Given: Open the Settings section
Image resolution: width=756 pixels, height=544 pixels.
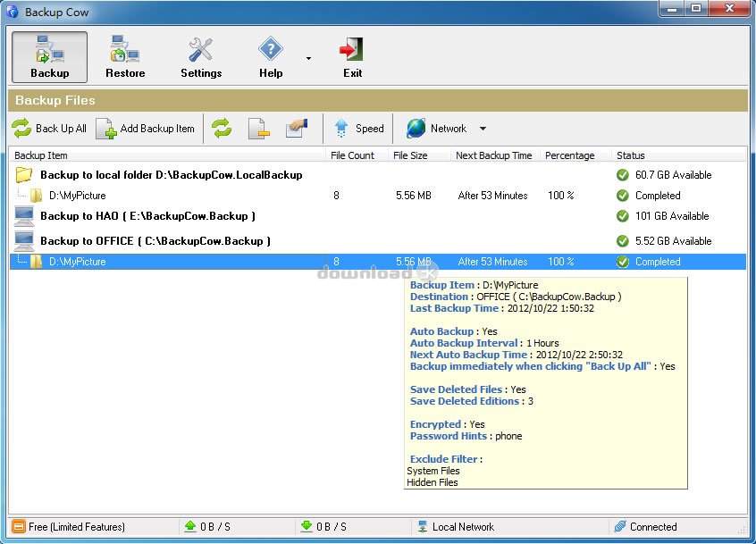Looking at the screenshot, I should click(x=201, y=57).
